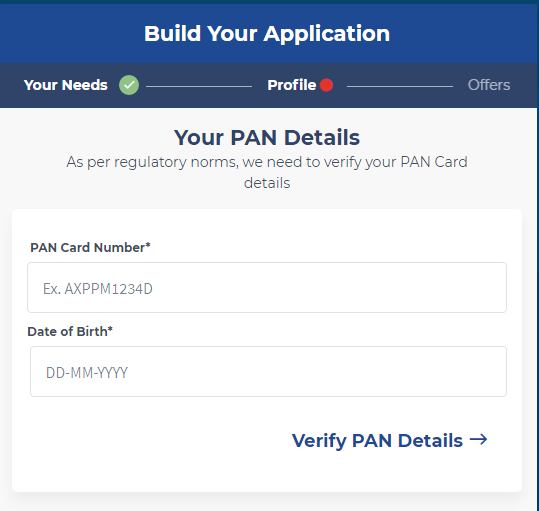Screen dimensions: 539x511
Task: Click empty area of white form card beside Verify
Action: [x=151, y=442]
